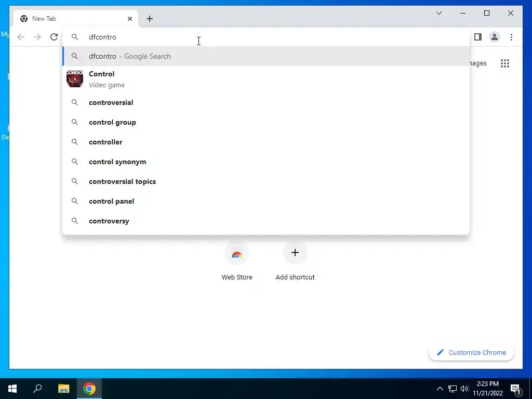Pick the control group suggestion
The width and height of the screenshot is (532, 399).
(x=266, y=122)
